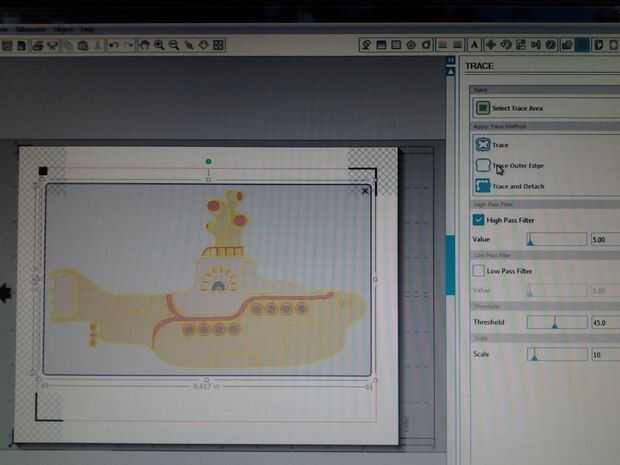The height and width of the screenshot is (465, 620).
Task: Close the trace selection box with X
Action: 365,191
